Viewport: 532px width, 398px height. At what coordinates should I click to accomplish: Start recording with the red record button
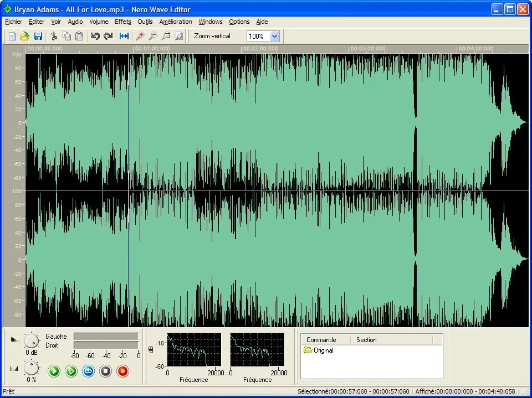123,371
